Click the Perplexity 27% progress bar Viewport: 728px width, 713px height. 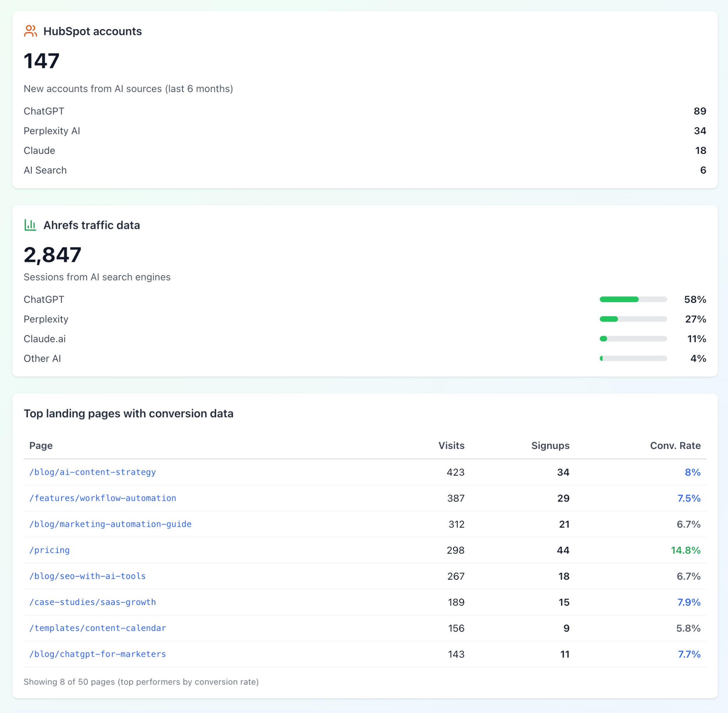click(633, 319)
